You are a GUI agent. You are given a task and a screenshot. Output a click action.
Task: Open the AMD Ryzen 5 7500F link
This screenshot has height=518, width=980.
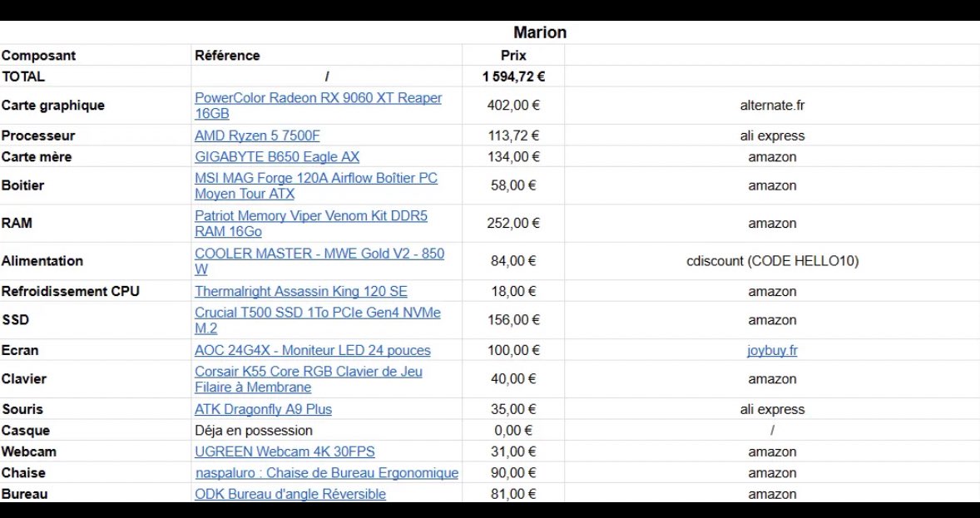point(257,136)
